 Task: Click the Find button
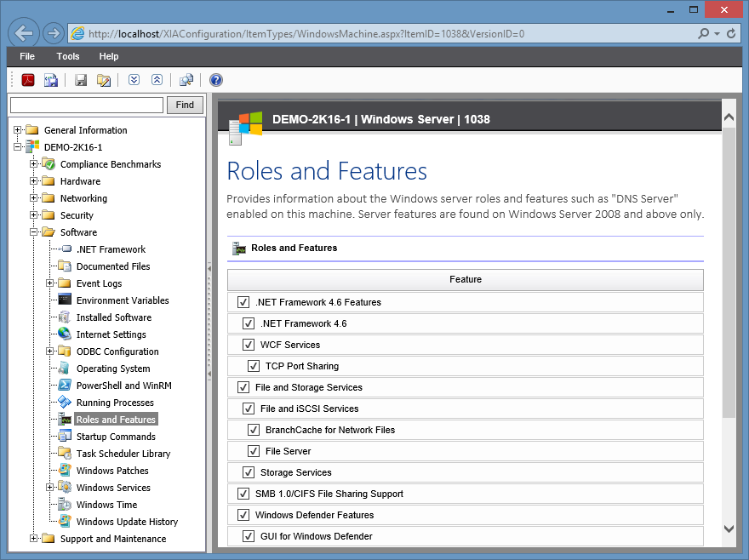click(185, 105)
